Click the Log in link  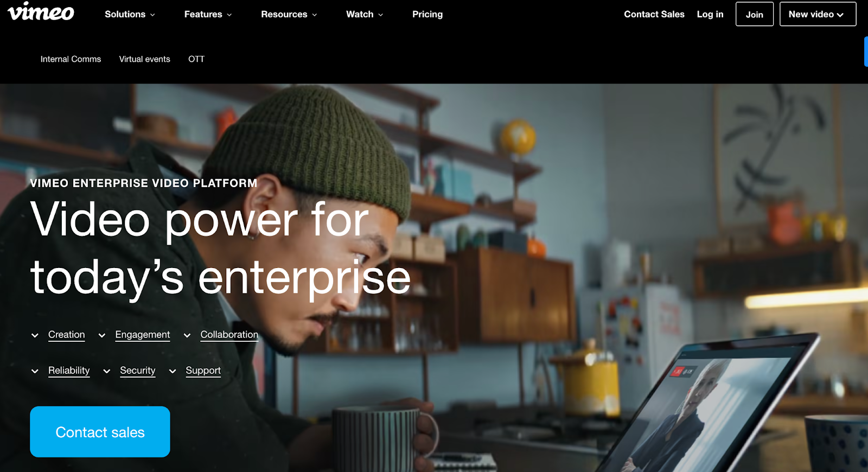(x=710, y=14)
